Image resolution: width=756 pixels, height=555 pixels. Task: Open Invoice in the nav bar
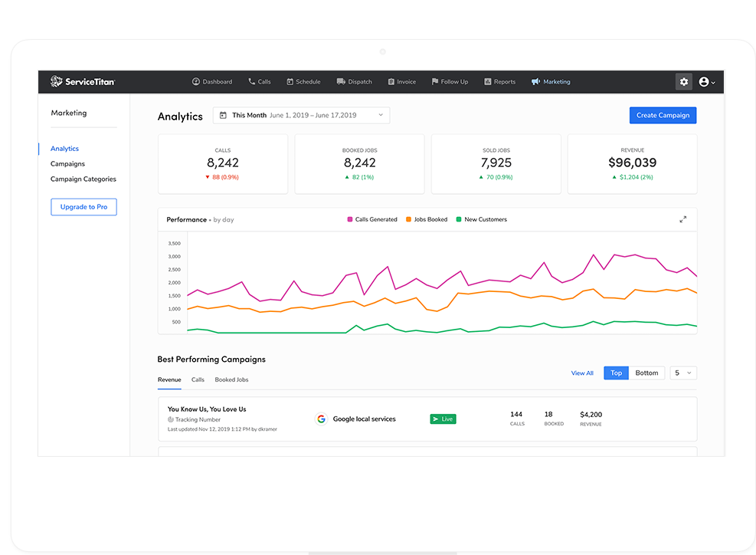tap(402, 81)
